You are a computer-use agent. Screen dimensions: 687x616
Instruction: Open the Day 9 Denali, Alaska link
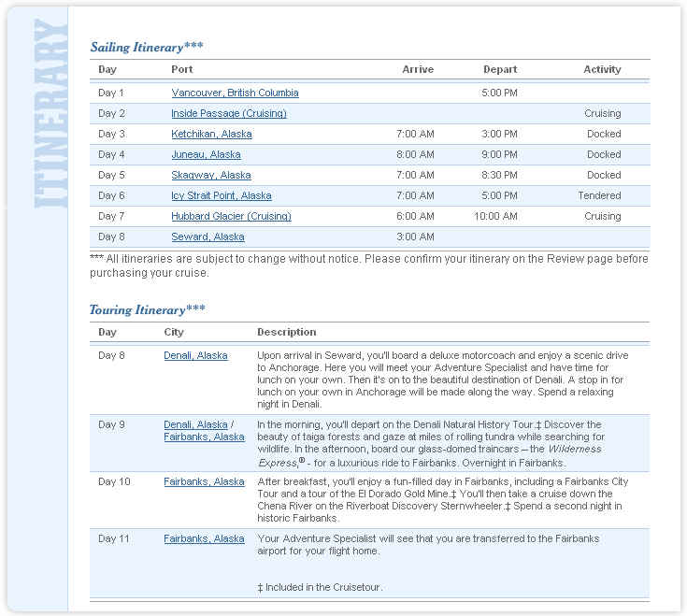coord(196,424)
